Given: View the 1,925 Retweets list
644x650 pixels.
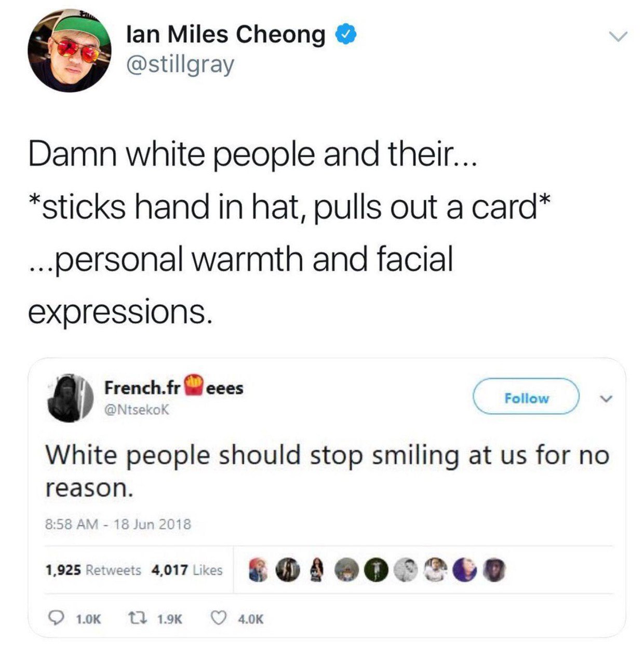Looking at the screenshot, I should click(93, 570).
